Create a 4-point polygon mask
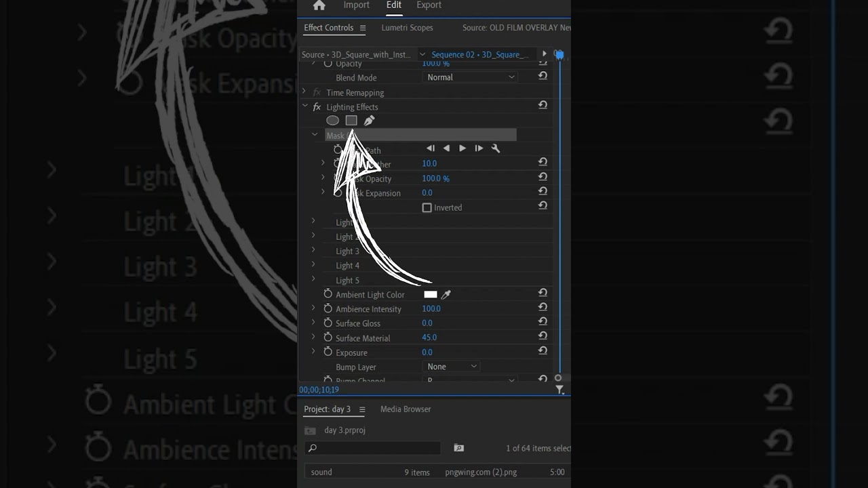This screenshot has height=488, width=868. 351,121
